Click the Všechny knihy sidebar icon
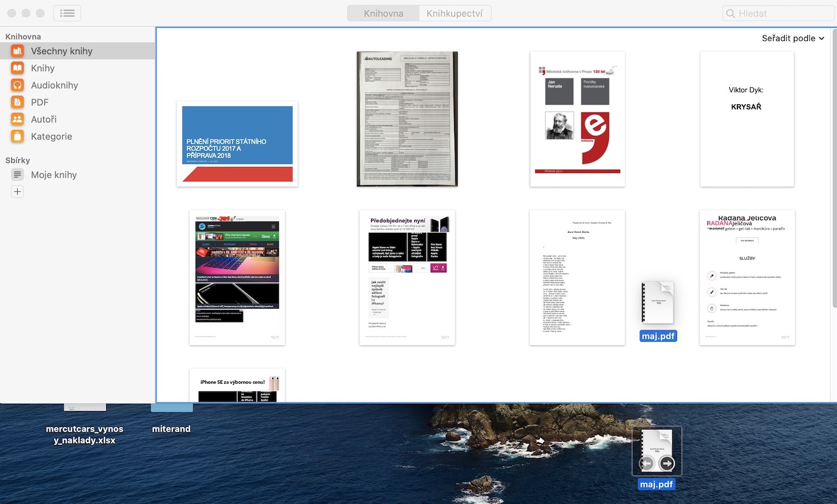The image size is (837, 504). [18, 51]
